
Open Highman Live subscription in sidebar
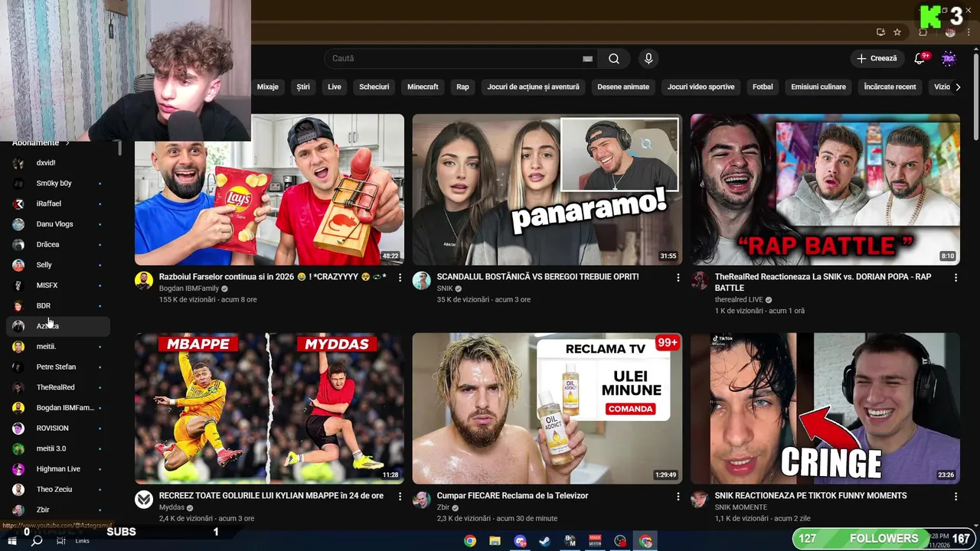(58, 469)
